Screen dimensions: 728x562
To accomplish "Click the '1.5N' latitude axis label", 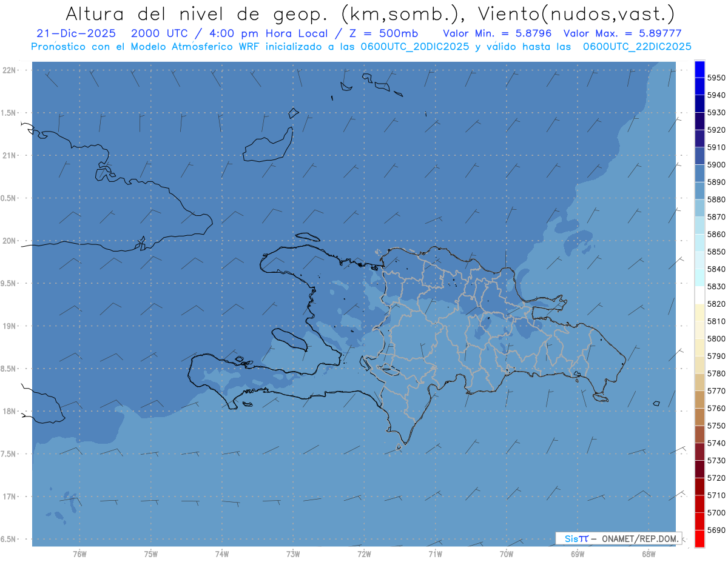I will point(8,113).
